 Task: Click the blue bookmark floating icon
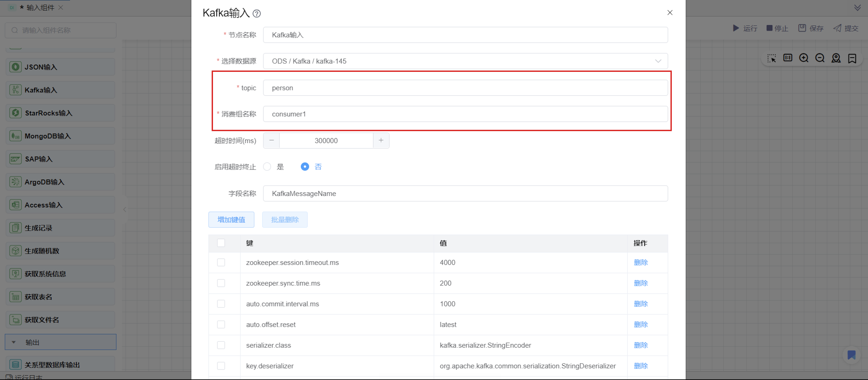tap(851, 355)
